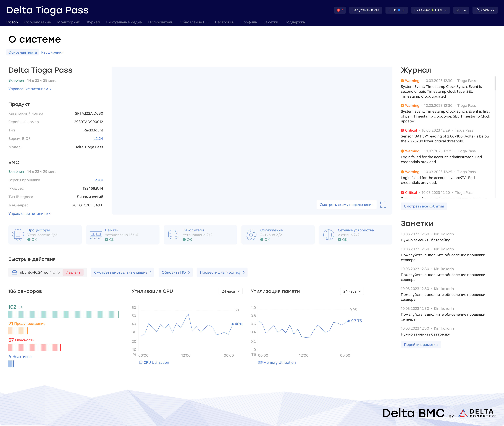Click the ubuntu-16.24.iso drive icon
504x426 pixels.
[14, 272]
